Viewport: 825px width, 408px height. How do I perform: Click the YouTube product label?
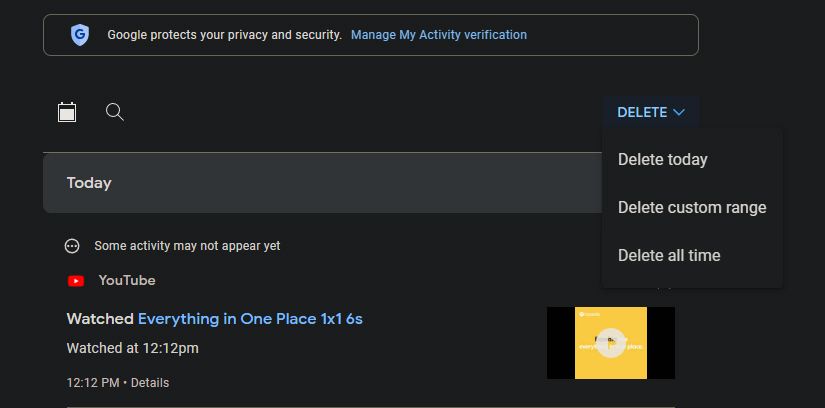[127, 281]
